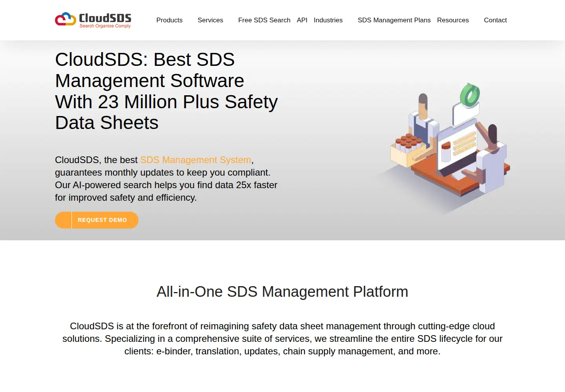The image size is (565, 392).
Task: Open SDS Management Plans page
Action: [394, 20]
